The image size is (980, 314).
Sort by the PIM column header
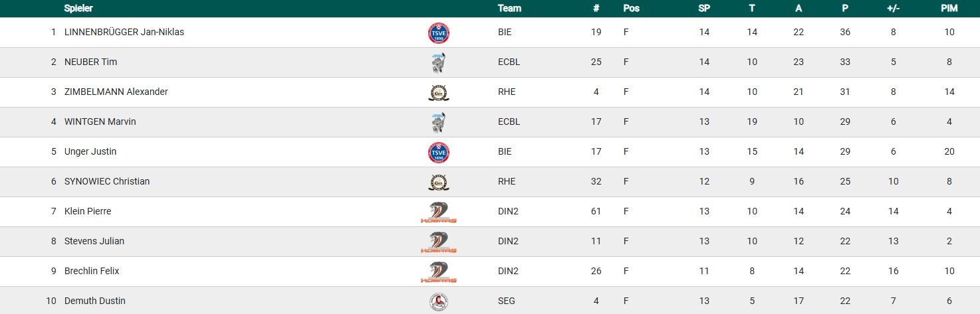click(949, 9)
